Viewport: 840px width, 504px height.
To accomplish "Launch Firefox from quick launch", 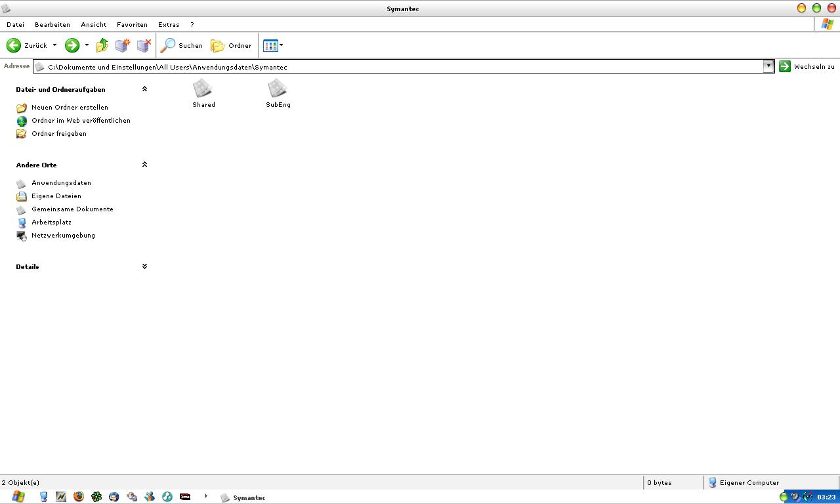I will tap(79, 497).
